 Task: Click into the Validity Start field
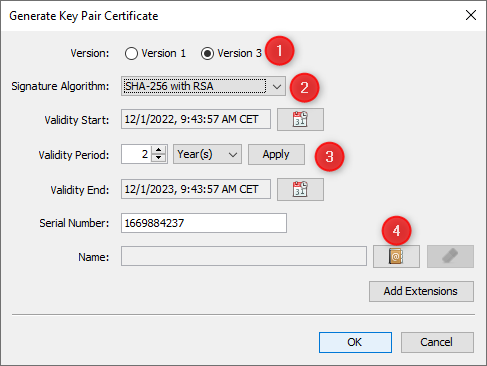[196, 119]
